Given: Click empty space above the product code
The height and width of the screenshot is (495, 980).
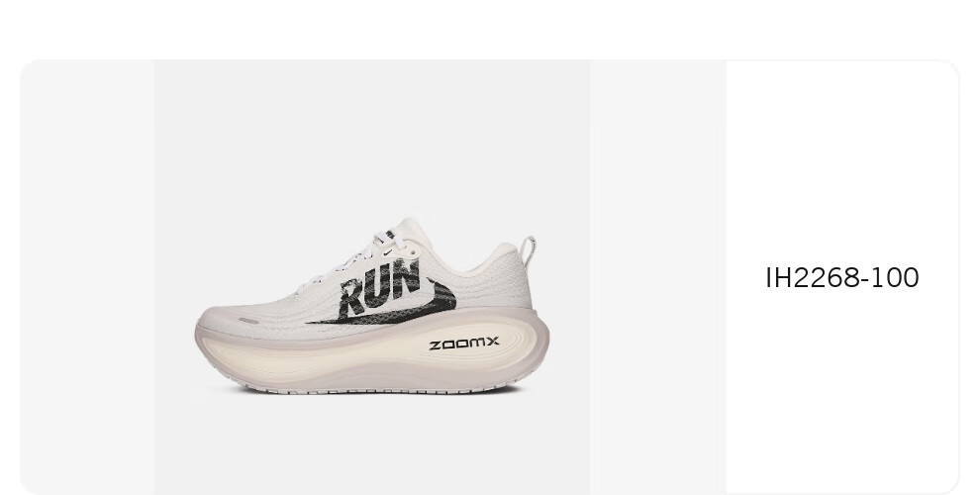Looking at the screenshot, I should point(841,162).
